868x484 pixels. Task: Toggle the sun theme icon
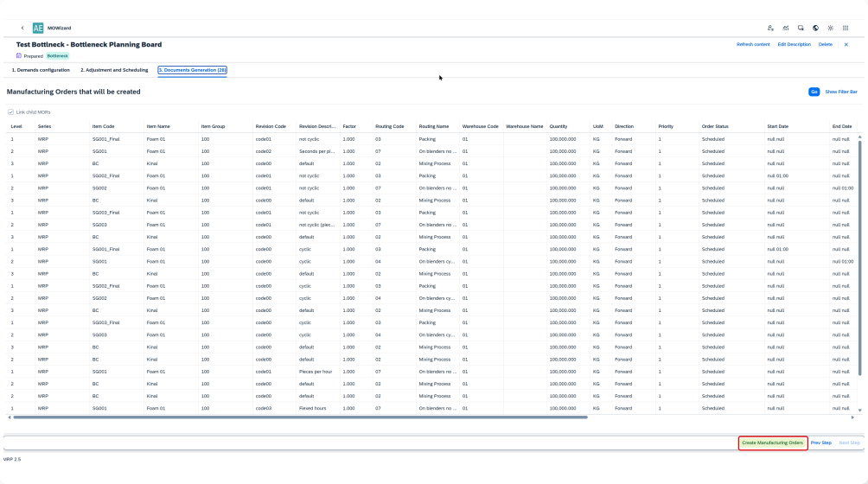tap(830, 28)
